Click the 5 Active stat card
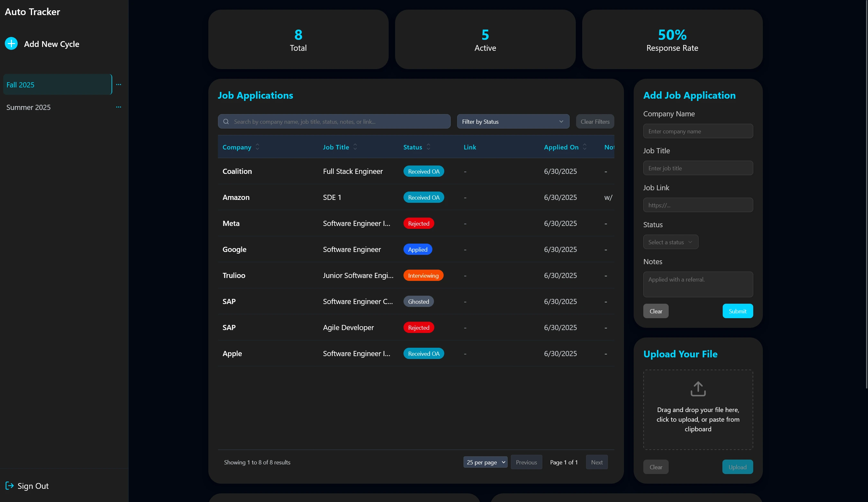This screenshot has width=868, height=502. (x=485, y=39)
